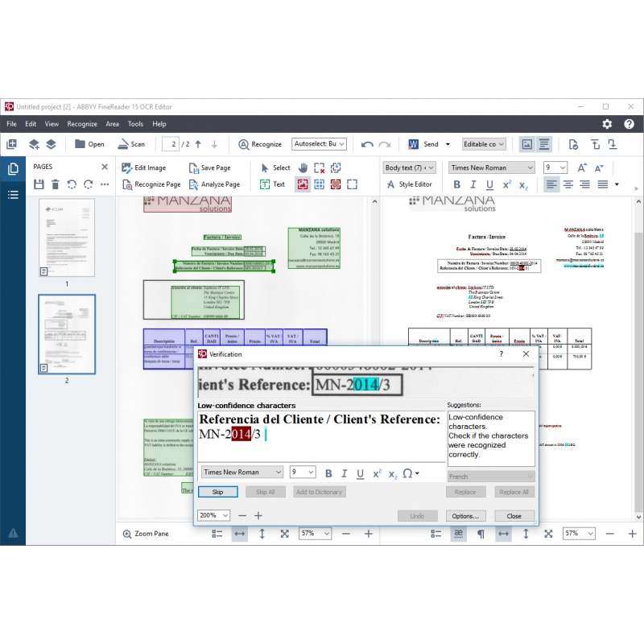The height and width of the screenshot is (644, 644).
Task: Start a Scan from the toolbar
Action: (x=131, y=144)
